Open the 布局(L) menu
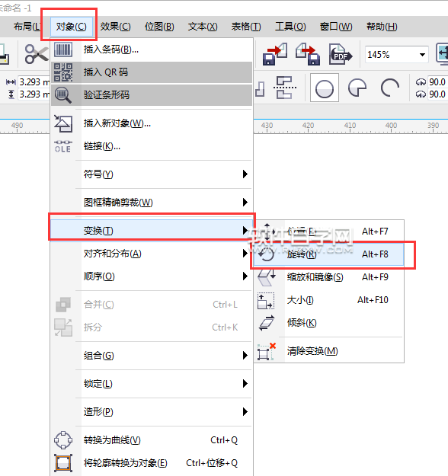 click(x=26, y=27)
